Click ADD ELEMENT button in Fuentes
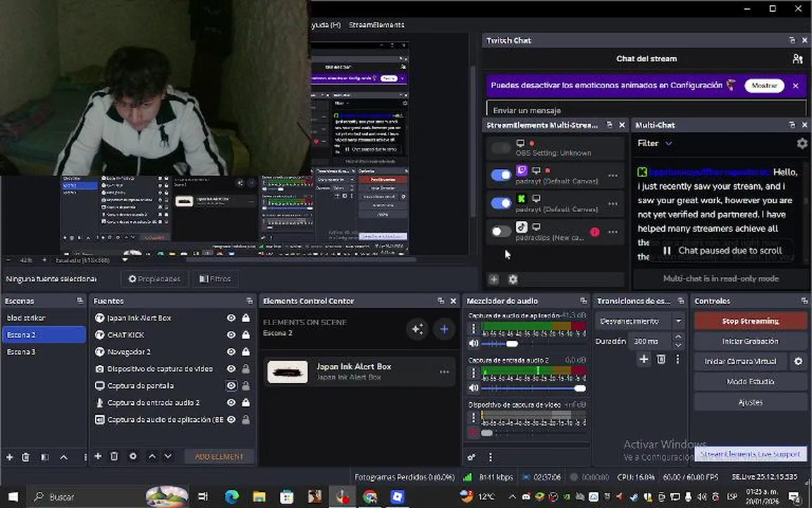This screenshot has width=812, height=508. tap(219, 456)
